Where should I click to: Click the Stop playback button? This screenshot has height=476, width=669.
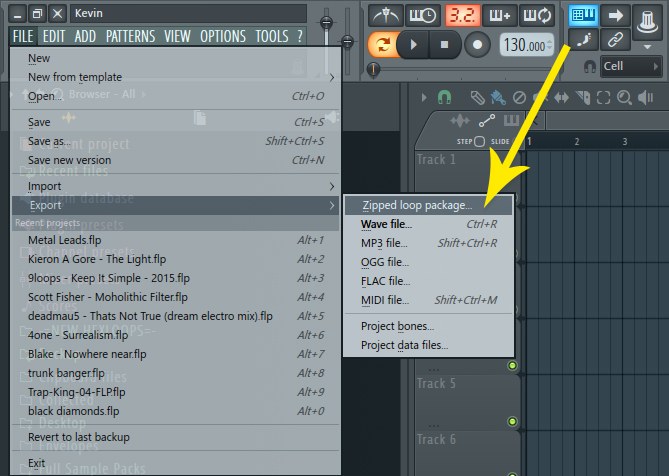pos(444,45)
